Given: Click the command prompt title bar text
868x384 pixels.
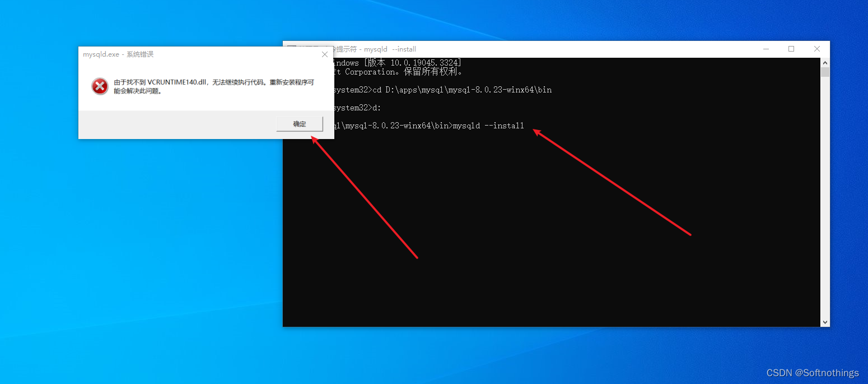Looking at the screenshot, I should click(375, 49).
